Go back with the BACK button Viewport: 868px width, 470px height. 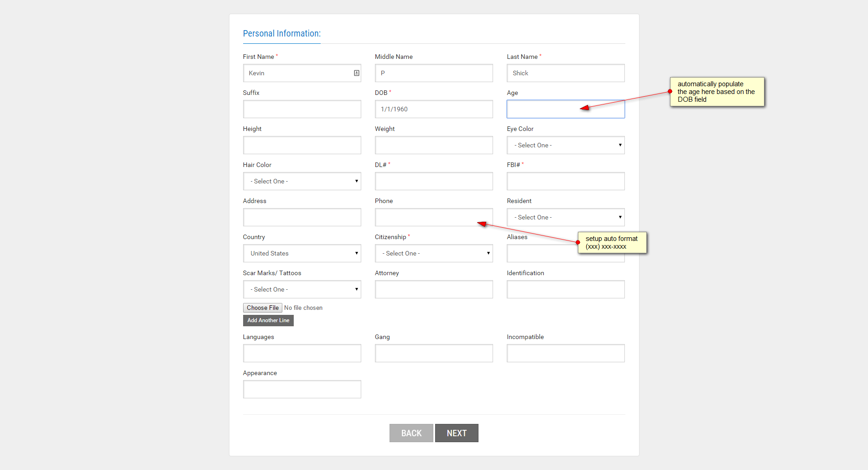tap(411, 433)
